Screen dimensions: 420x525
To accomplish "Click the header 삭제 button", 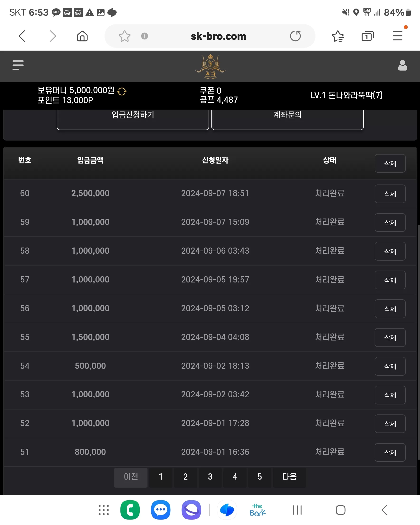I will [390, 163].
